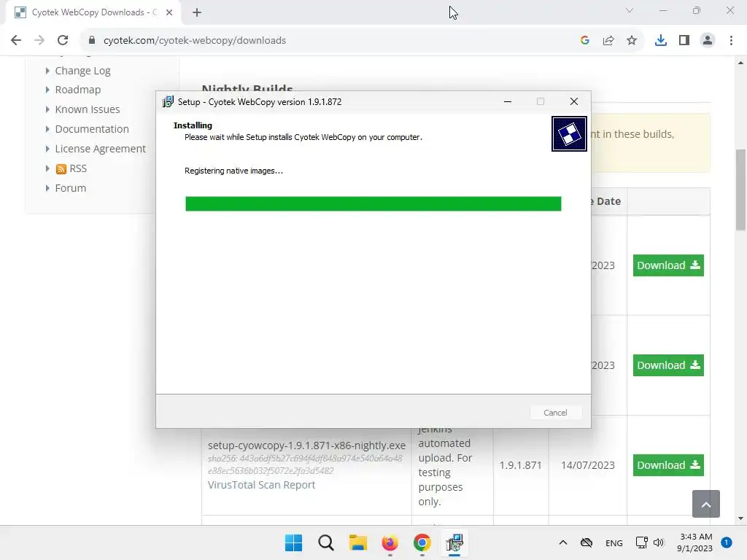Click the arrow beside Forum
747x560 pixels.
(47, 187)
